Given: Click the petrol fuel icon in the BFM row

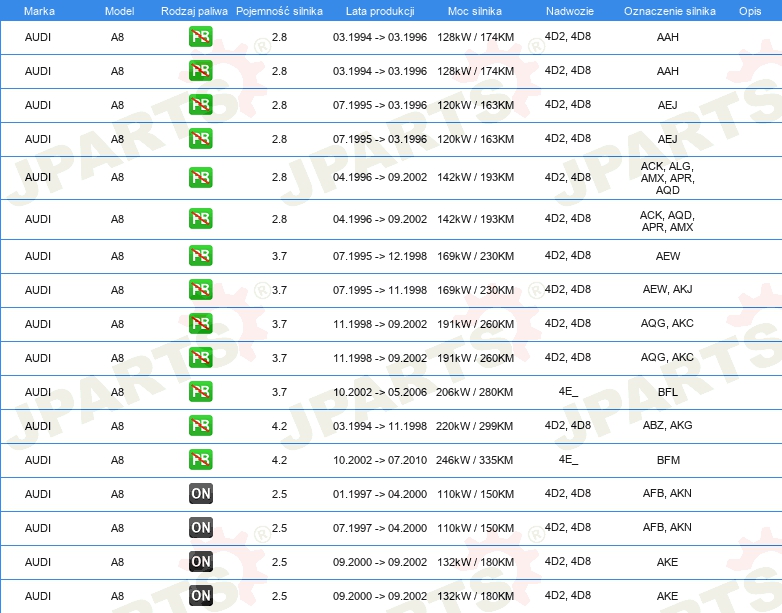Looking at the screenshot, I should (200, 459).
